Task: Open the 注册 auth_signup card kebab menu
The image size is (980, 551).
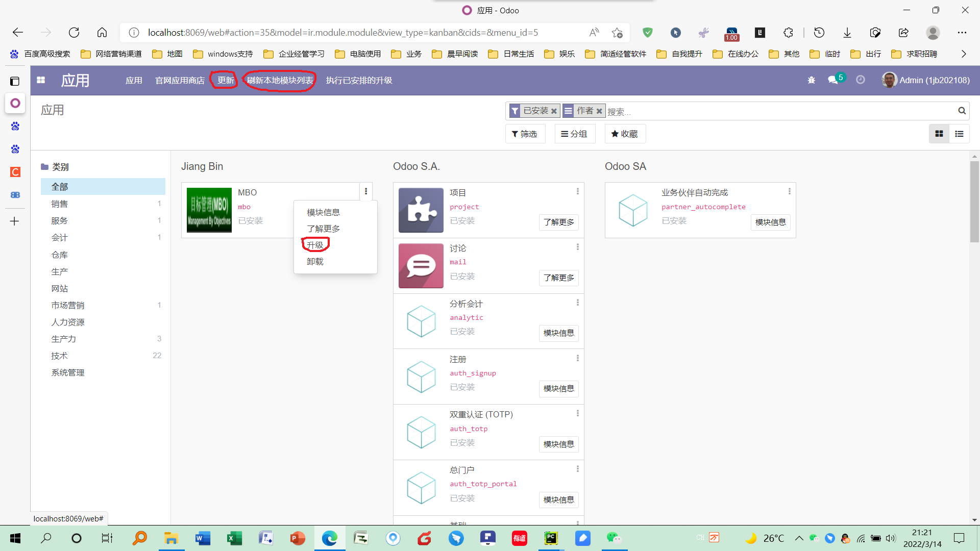Action: tap(578, 358)
